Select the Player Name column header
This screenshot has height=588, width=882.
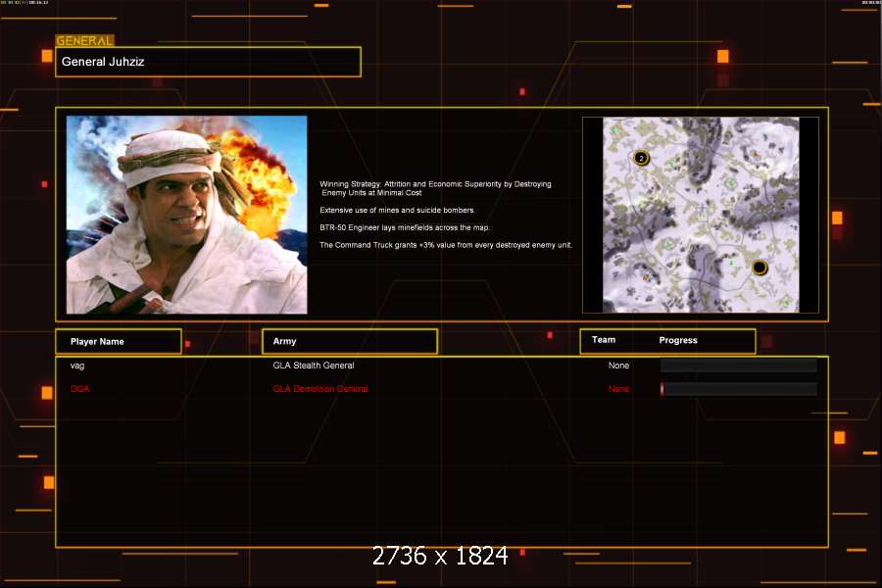point(119,342)
